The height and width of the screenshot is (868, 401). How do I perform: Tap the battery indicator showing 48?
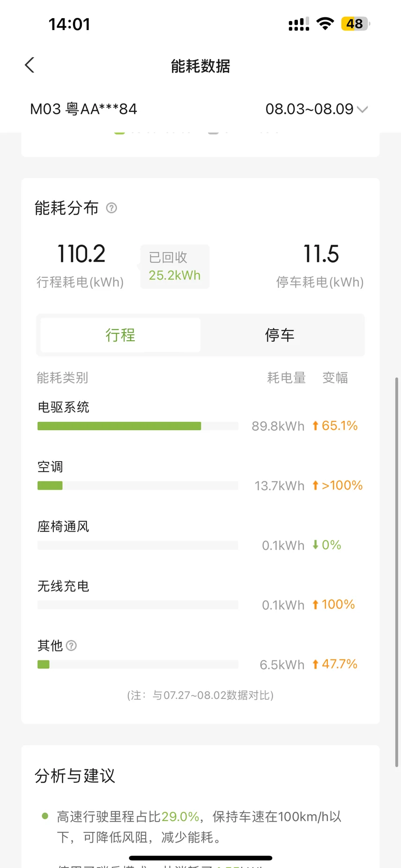click(356, 23)
